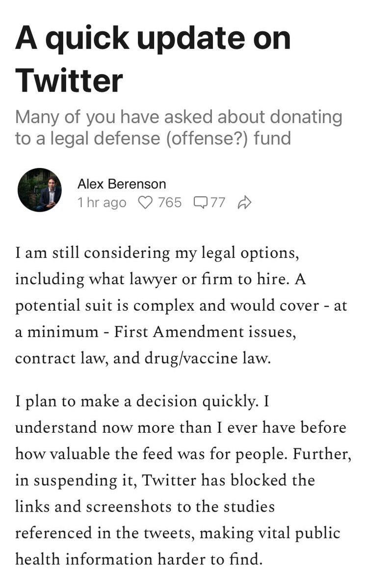View who liked by clicking the 765 count
The width and height of the screenshot is (367, 588).
point(169,202)
